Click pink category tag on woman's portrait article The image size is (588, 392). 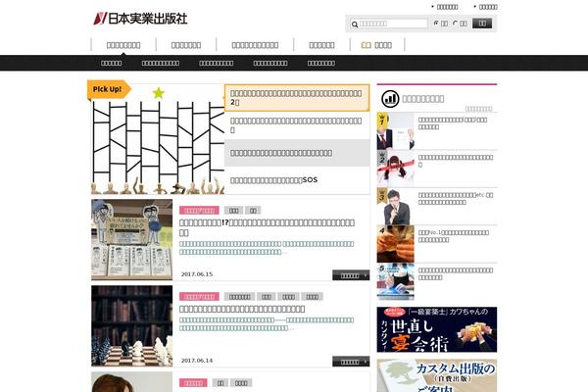[x=193, y=383]
